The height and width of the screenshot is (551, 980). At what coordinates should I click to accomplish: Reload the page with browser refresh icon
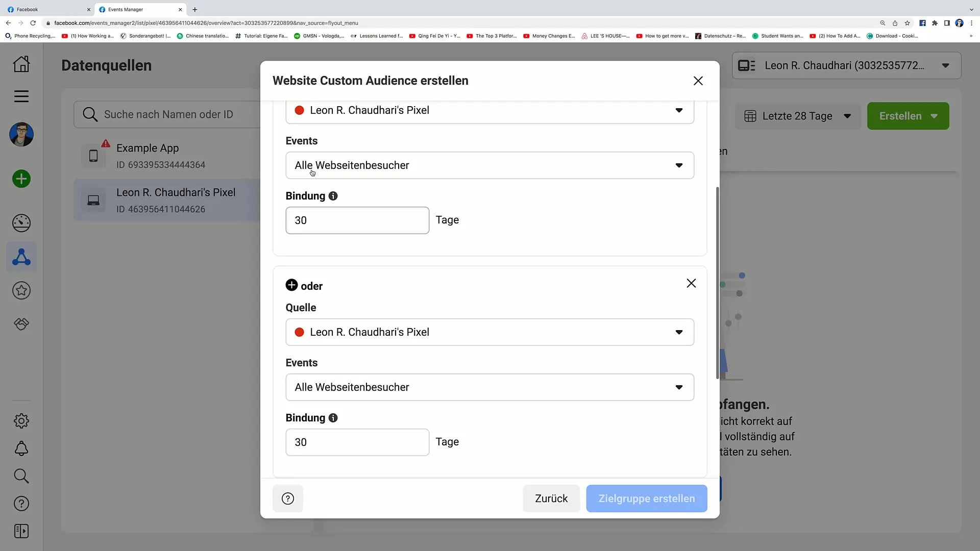pos(33,23)
